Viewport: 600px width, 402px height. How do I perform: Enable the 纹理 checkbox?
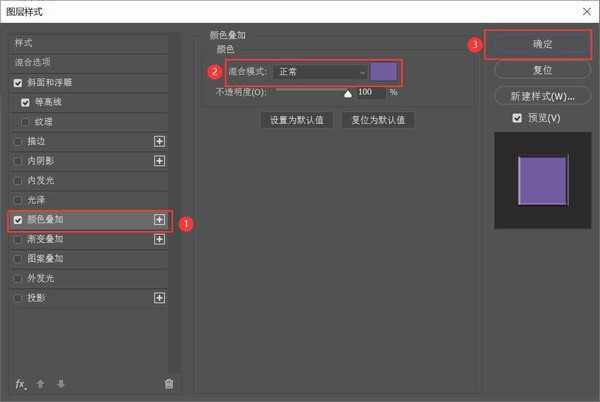click(25, 122)
